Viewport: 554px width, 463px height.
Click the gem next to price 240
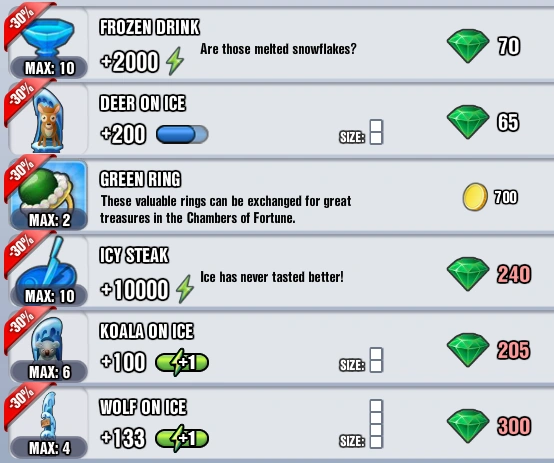click(468, 274)
